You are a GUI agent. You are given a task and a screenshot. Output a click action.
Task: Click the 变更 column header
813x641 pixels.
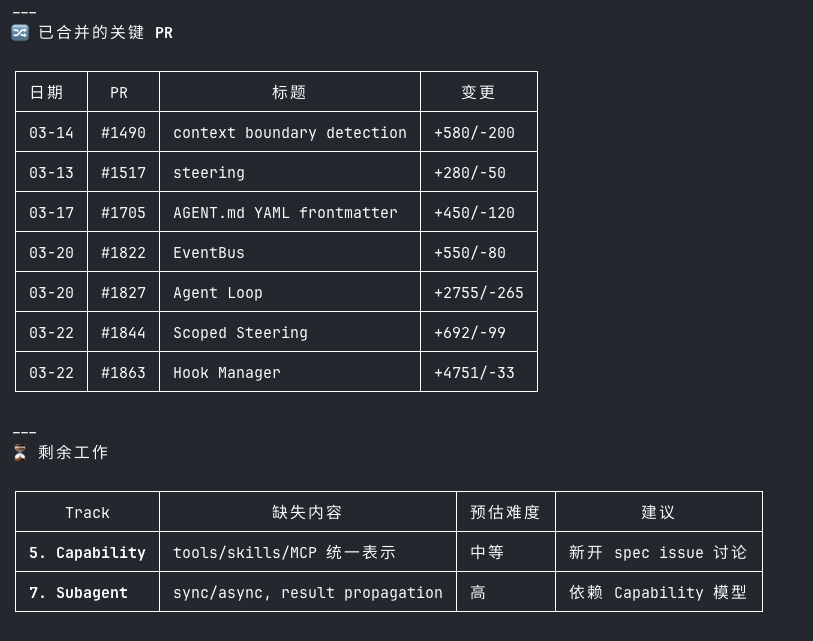(478, 93)
